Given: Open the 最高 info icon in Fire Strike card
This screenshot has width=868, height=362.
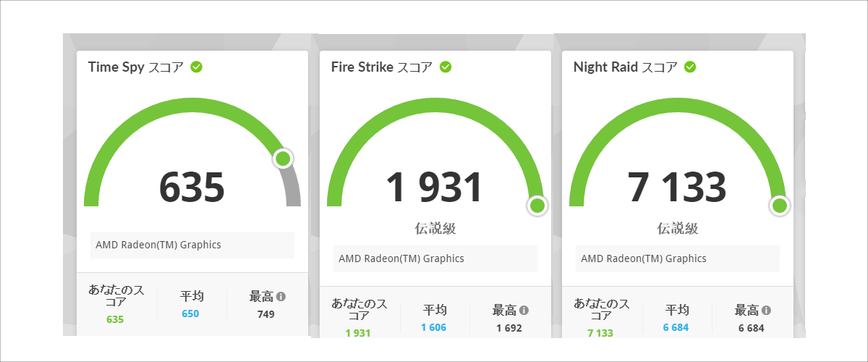Looking at the screenshot, I should (x=524, y=311).
